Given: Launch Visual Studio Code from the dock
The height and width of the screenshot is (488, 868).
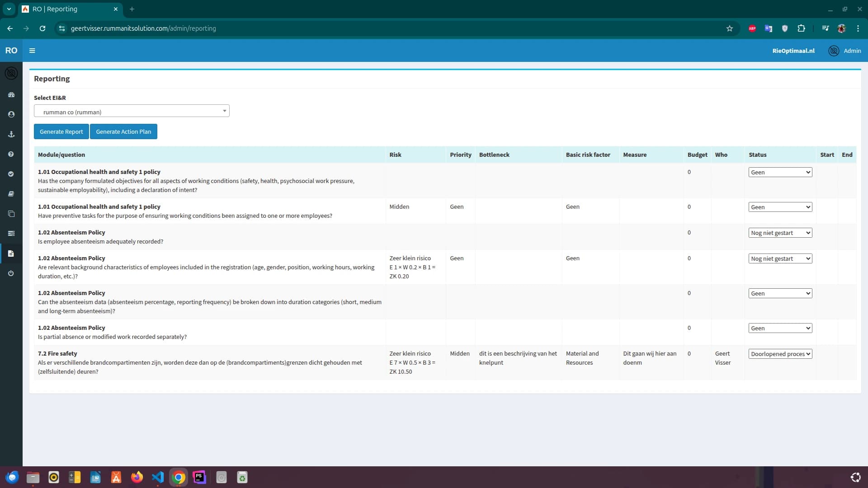Looking at the screenshot, I should [x=157, y=477].
